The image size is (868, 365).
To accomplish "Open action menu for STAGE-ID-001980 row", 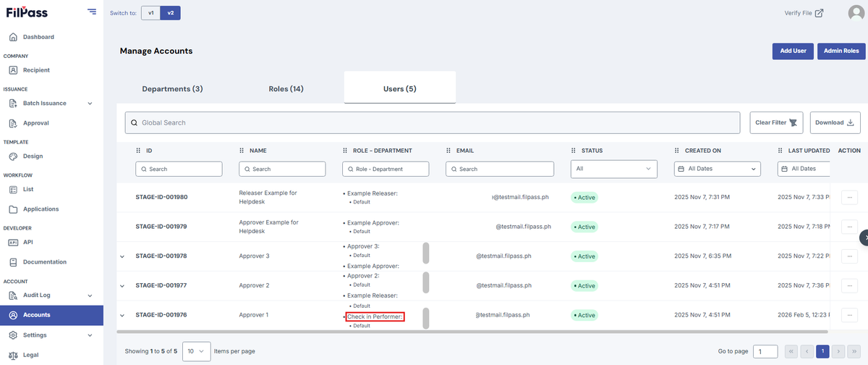I will coord(849,197).
